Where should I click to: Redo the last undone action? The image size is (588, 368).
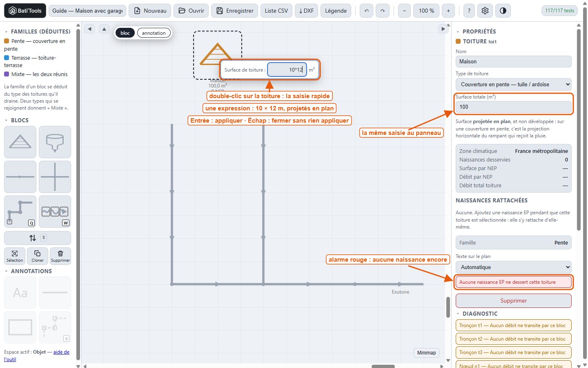click(x=383, y=11)
